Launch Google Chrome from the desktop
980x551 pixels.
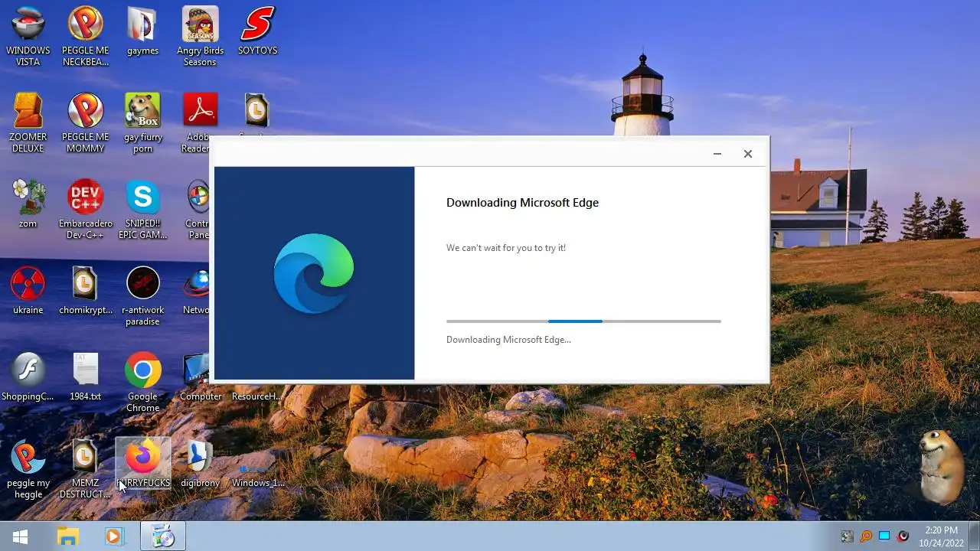click(143, 383)
